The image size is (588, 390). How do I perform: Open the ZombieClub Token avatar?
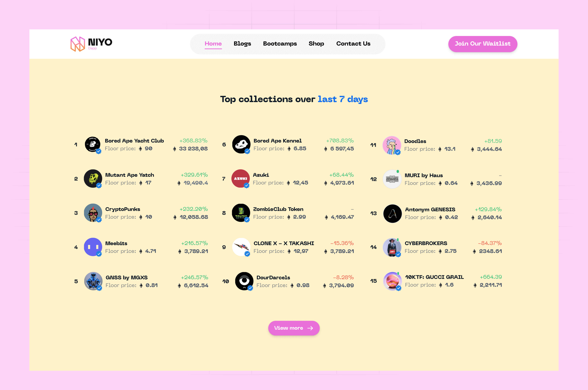(241, 213)
